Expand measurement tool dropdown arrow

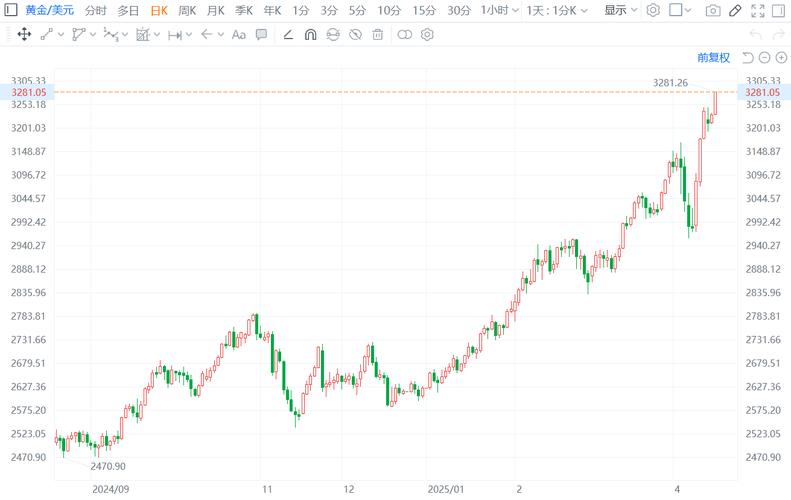[157, 35]
